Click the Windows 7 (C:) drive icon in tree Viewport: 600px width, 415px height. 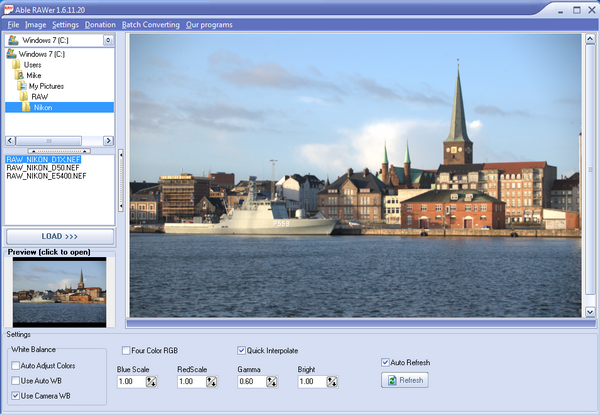pyautogui.click(x=11, y=53)
